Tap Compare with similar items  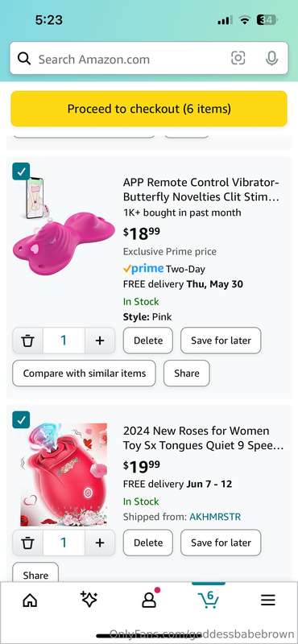(x=85, y=374)
